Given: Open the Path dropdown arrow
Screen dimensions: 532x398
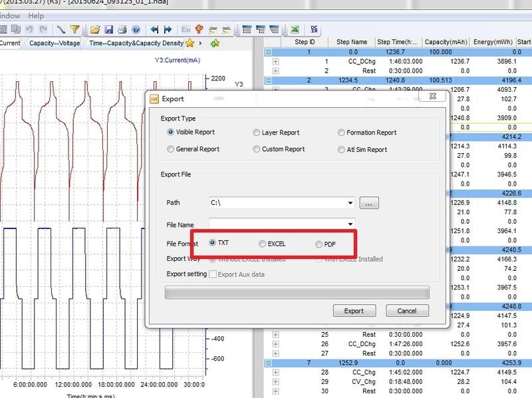Looking at the screenshot, I should click(350, 203).
